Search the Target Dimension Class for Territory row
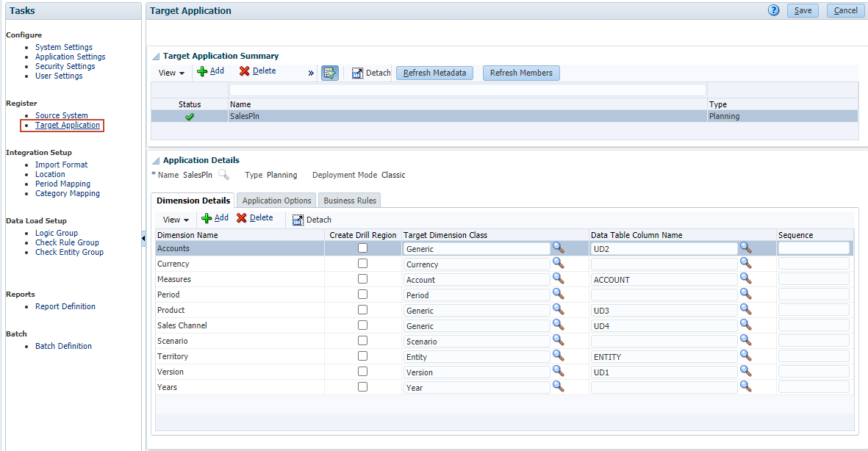 559,356
